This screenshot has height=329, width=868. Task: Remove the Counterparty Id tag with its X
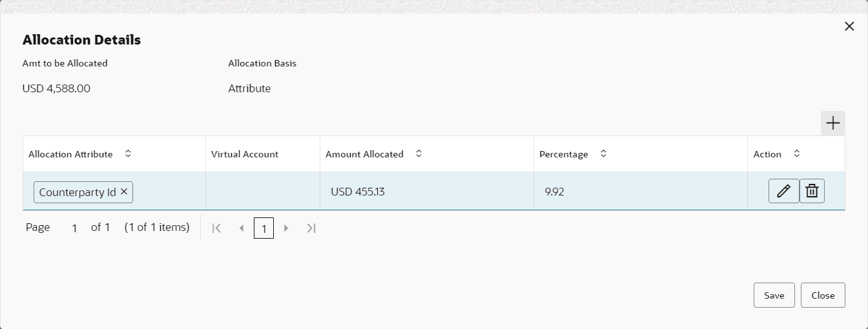[x=124, y=192]
